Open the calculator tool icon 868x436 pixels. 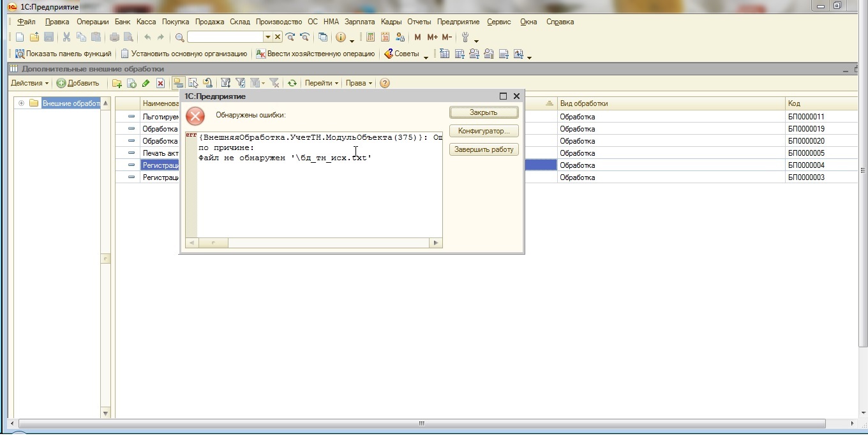370,37
